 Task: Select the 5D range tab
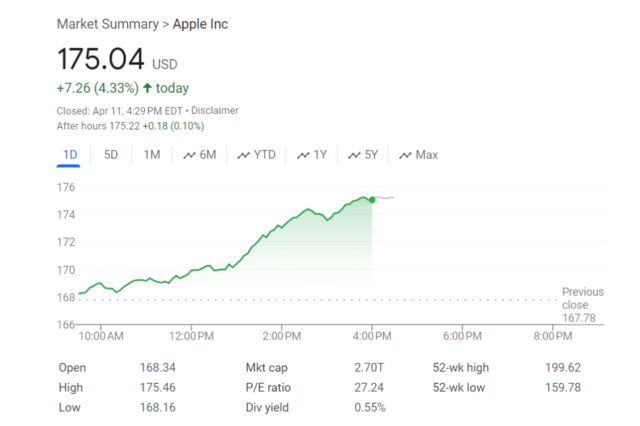(x=111, y=155)
